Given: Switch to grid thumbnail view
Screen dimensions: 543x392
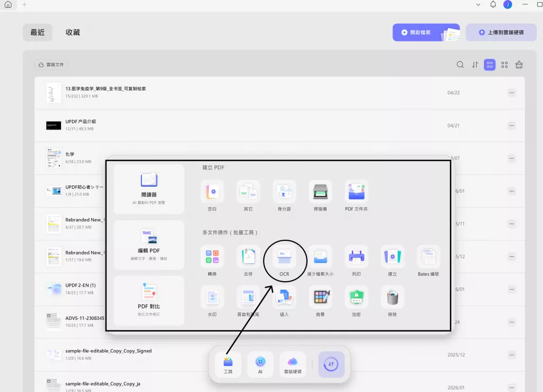Looking at the screenshot, I should click(504, 65).
